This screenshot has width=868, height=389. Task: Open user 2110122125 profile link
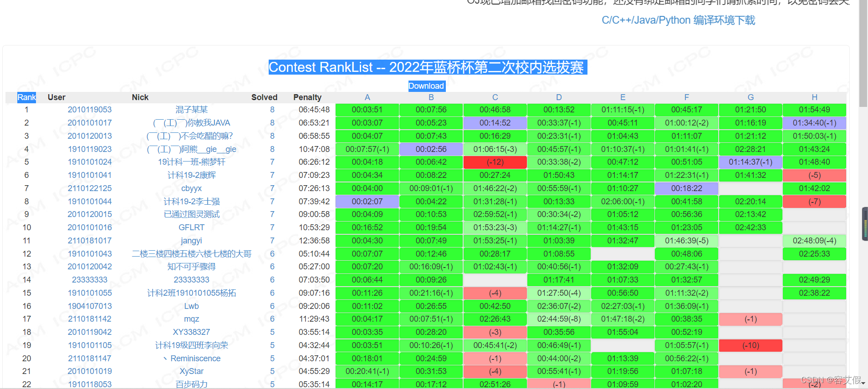tap(90, 188)
